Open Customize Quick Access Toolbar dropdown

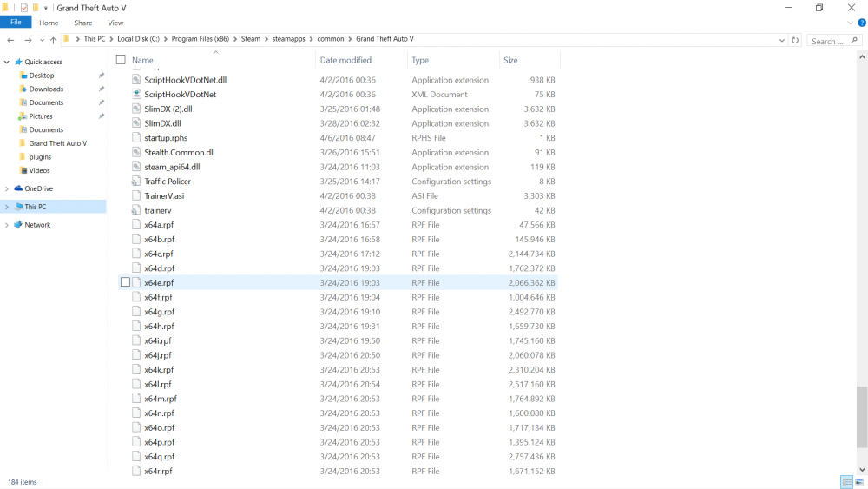point(46,9)
